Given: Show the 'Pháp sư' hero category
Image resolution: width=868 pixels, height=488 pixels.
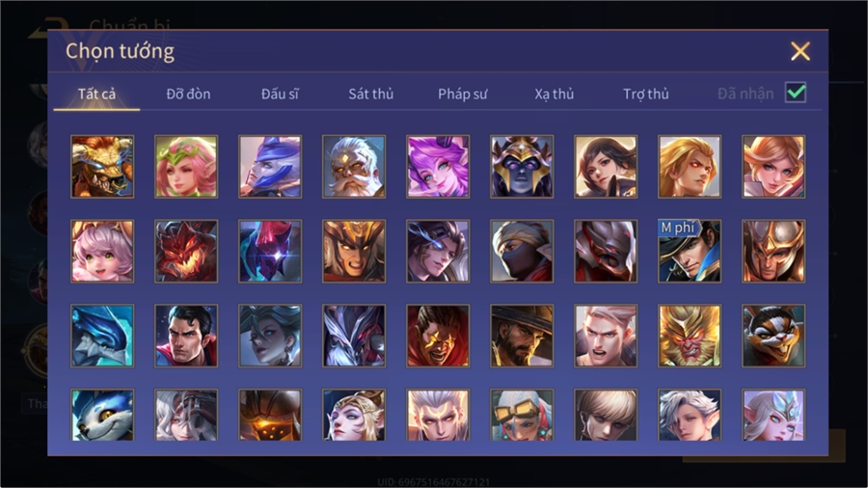Looking at the screenshot, I should 462,95.
